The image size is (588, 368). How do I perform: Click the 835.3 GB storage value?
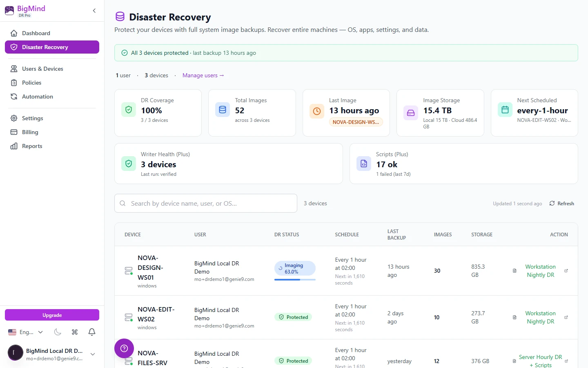(x=478, y=271)
